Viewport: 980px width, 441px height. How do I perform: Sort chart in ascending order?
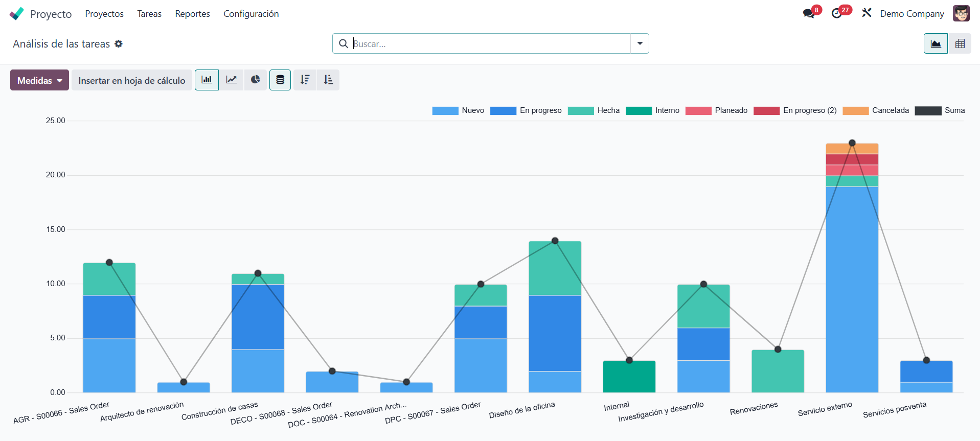pos(328,80)
